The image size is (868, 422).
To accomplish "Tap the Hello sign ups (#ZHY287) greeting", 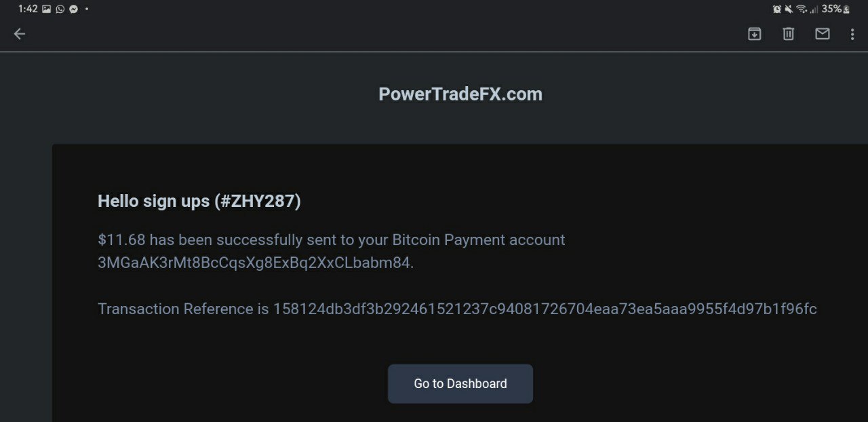I will pyautogui.click(x=199, y=202).
